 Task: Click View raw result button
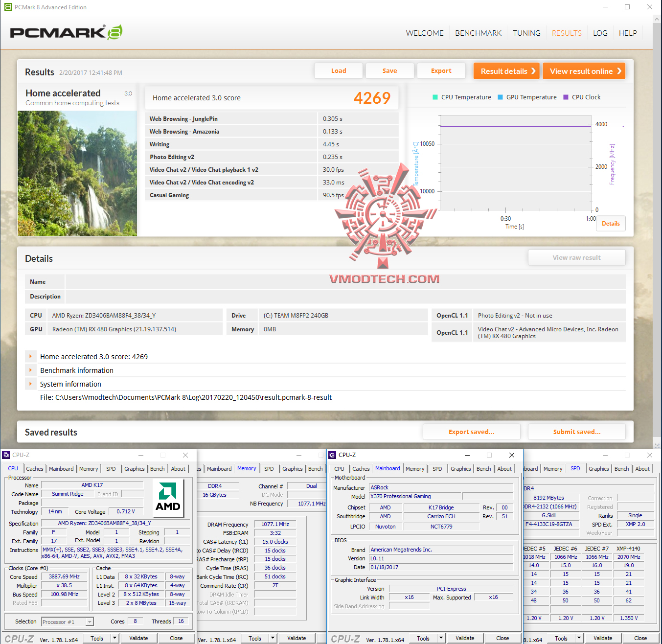coord(577,258)
